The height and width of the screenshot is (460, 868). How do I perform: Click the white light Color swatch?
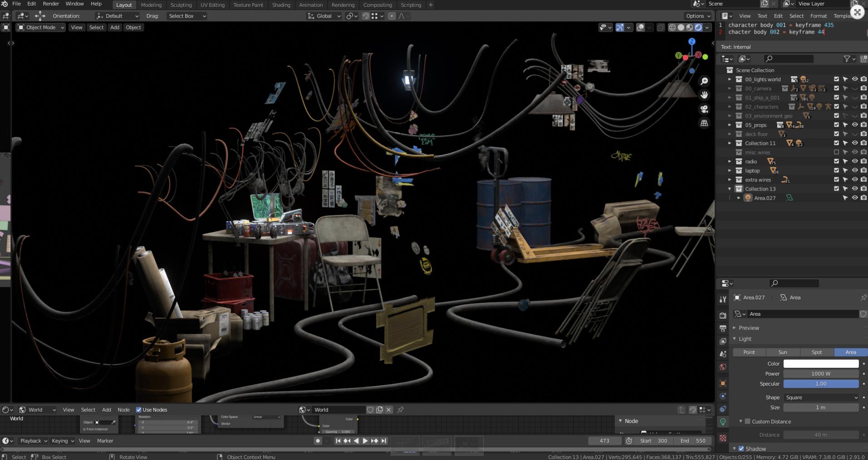point(821,364)
